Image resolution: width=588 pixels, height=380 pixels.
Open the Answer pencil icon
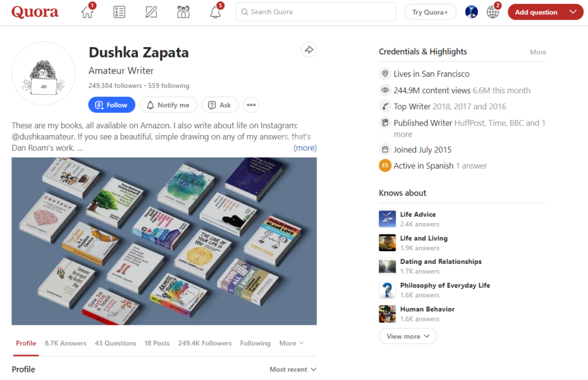[x=151, y=12]
